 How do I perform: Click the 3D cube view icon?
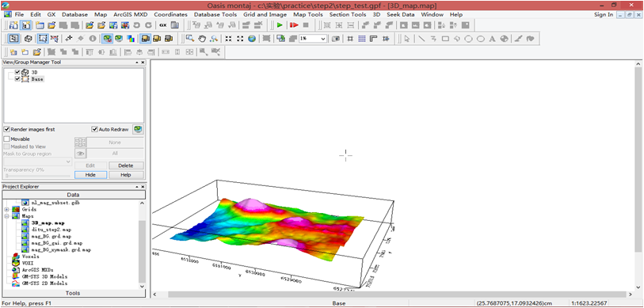point(29,39)
